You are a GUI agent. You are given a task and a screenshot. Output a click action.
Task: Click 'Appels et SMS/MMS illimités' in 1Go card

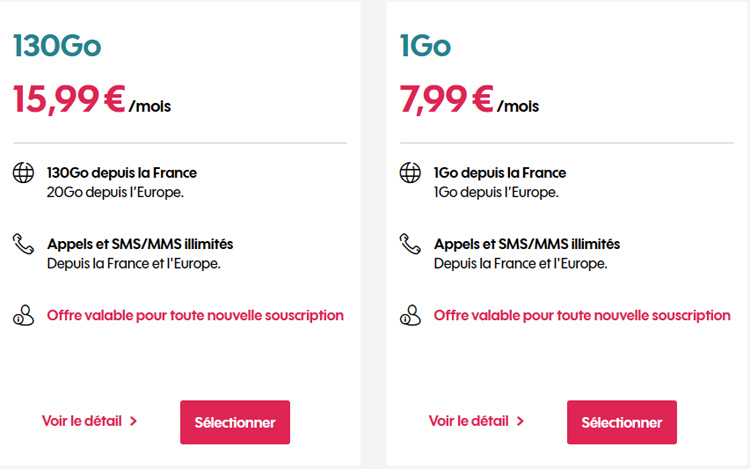pyautogui.click(x=527, y=244)
